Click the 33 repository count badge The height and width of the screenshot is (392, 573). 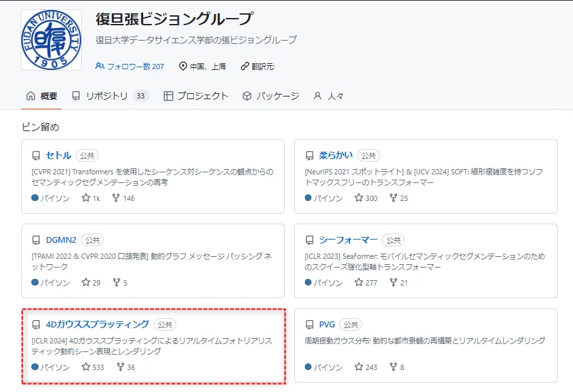point(140,96)
